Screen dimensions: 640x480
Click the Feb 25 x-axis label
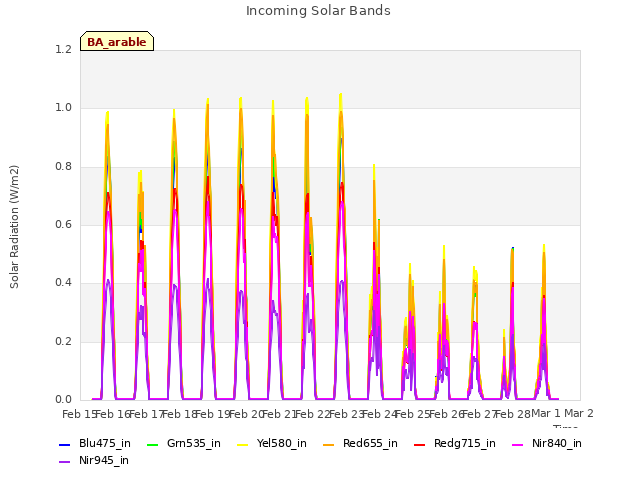pyautogui.click(x=413, y=414)
